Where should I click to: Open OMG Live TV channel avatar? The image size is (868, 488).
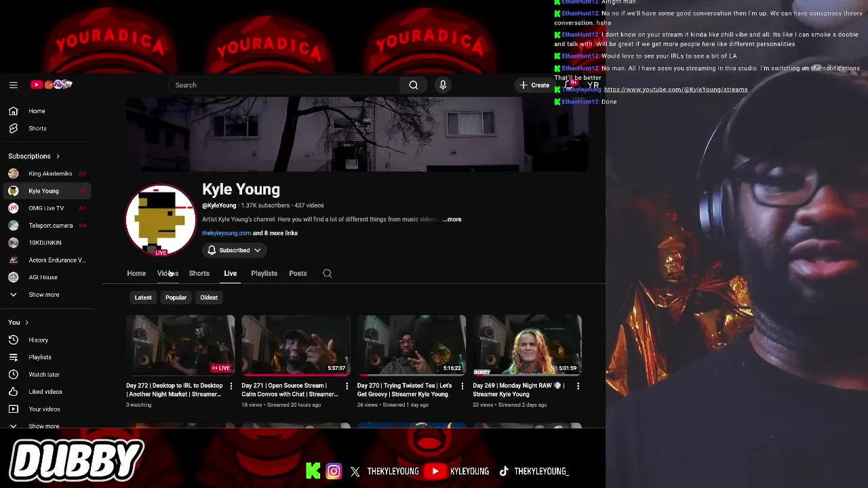pos(13,208)
